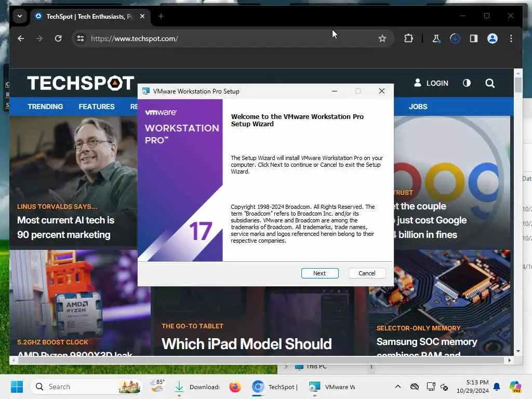The width and height of the screenshot is (532, 399).
Task: Open the FEATURES menu item
Action: pos(97,107)
